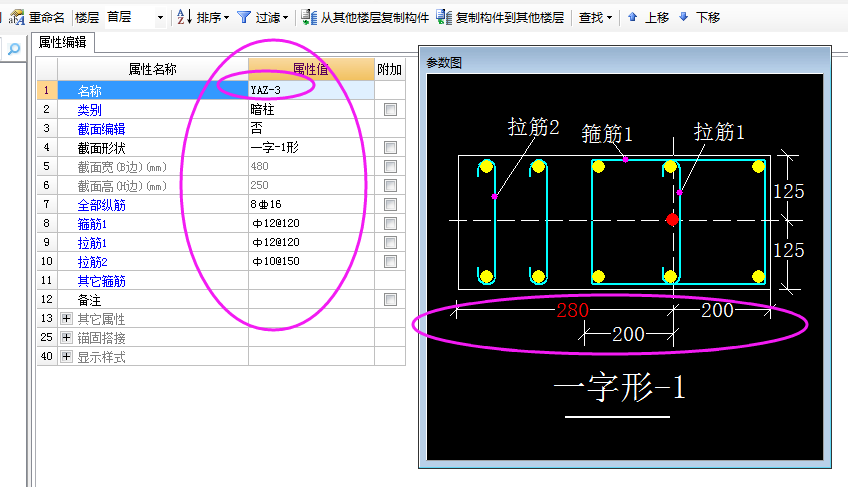The height and width of the screenshot is (487, 848).
Task: Toggle the 附加 checkbox for 备注
Action: point(390,299)
